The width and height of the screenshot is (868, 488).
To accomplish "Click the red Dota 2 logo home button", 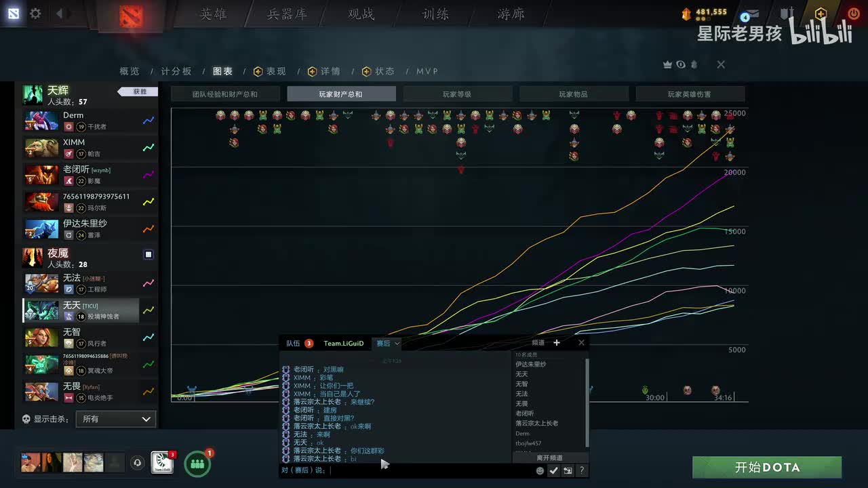I will coord(131,16).
